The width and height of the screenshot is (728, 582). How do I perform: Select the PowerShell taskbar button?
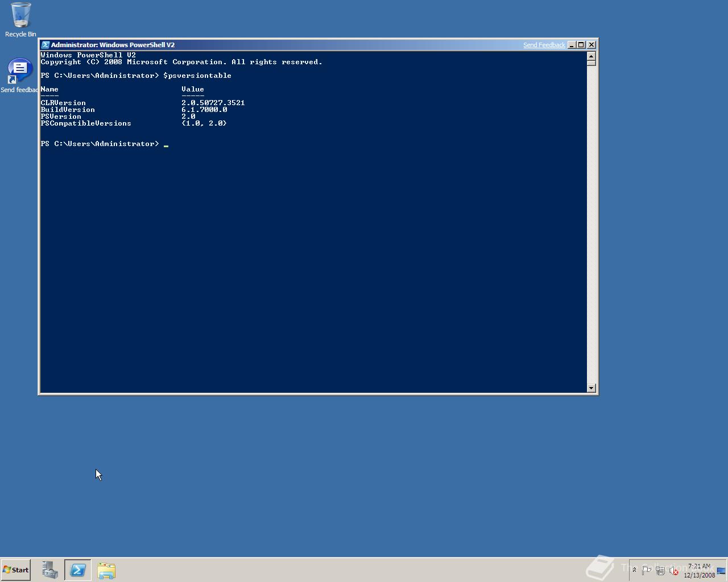click(x=78, y=570)
